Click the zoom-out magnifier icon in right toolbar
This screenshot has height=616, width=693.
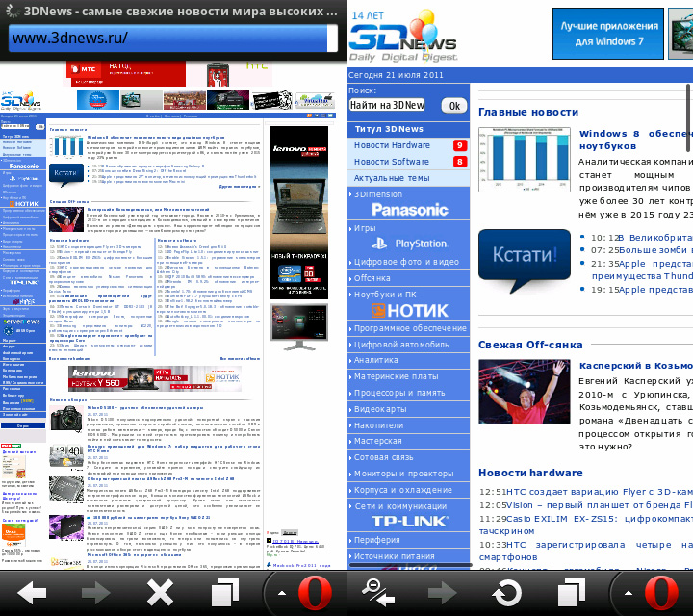pos(378,590)
